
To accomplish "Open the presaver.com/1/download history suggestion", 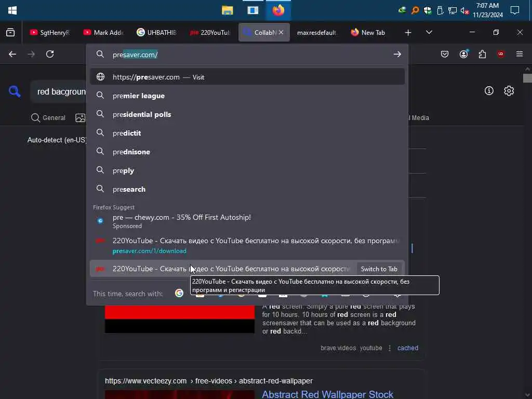I will pos(247,245).
